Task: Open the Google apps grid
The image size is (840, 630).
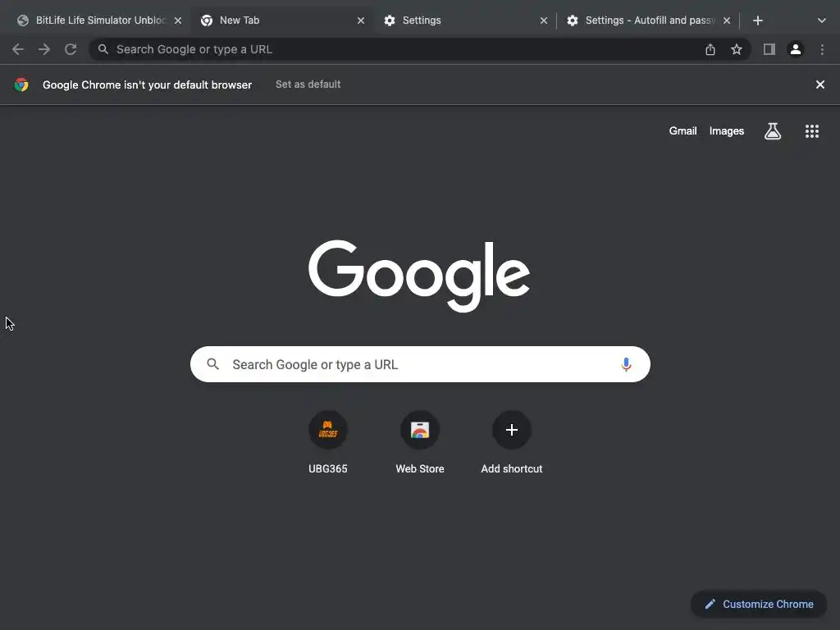Action: point(811,131)
